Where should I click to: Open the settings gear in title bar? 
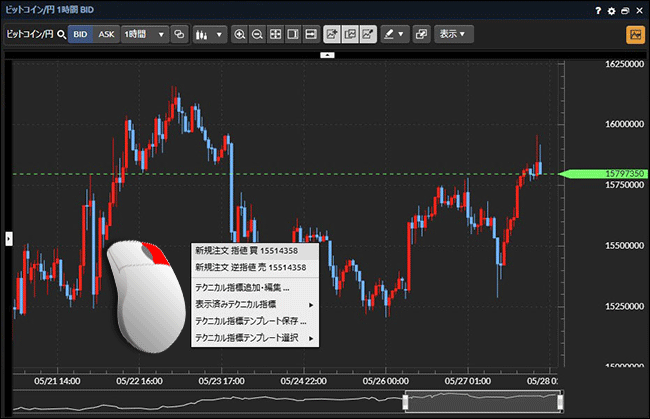[x=611, y=10]
